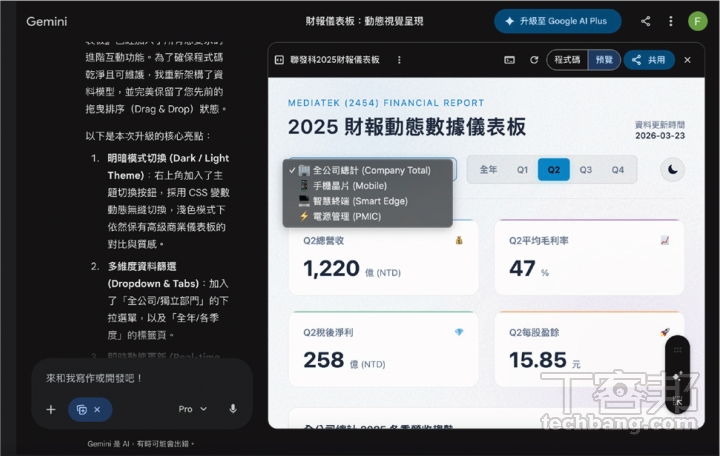720x456 pixels.
Task: Click the Gemini logo text
Action: 46,21
